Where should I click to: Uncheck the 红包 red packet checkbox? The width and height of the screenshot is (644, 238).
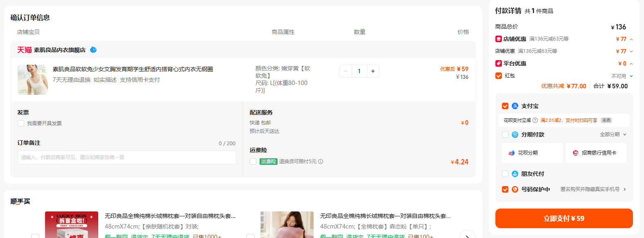point(499,76)
